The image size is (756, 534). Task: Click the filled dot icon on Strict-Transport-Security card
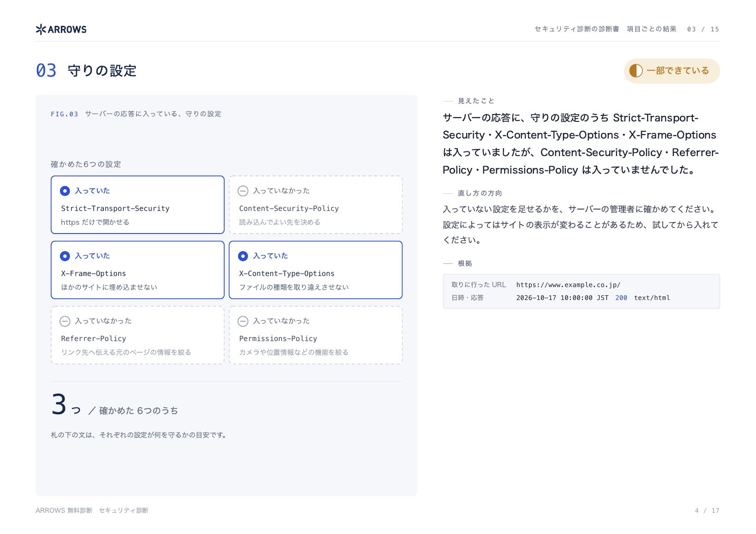65,191
